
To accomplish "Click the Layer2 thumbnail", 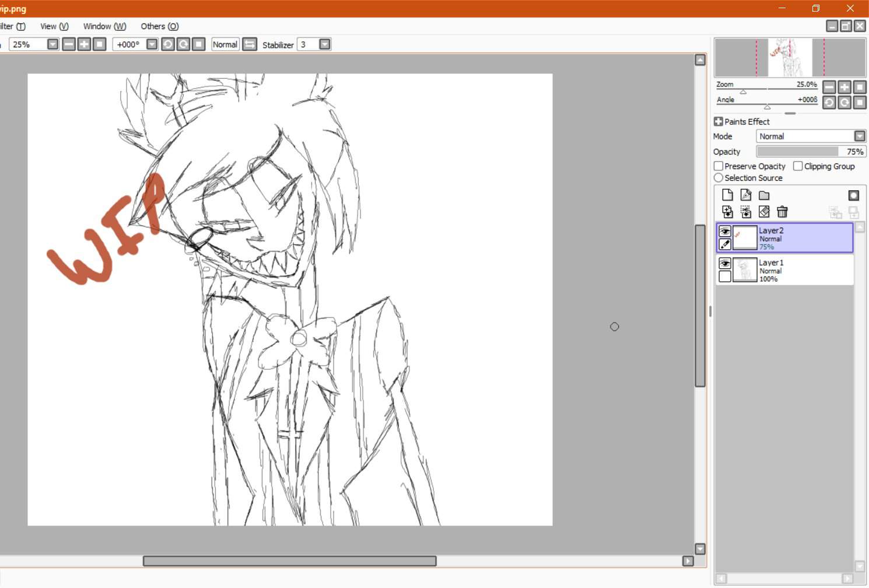I will click(745, 238).
